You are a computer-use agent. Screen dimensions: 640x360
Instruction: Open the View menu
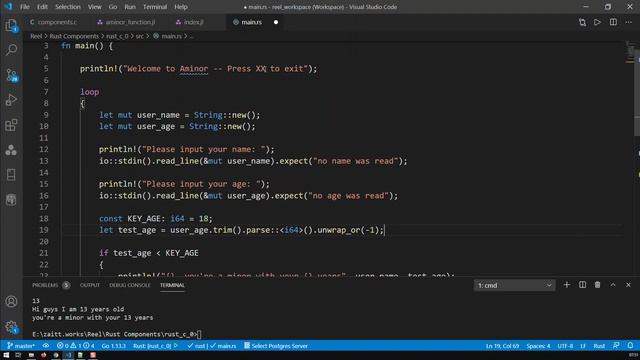click(94, 7)
